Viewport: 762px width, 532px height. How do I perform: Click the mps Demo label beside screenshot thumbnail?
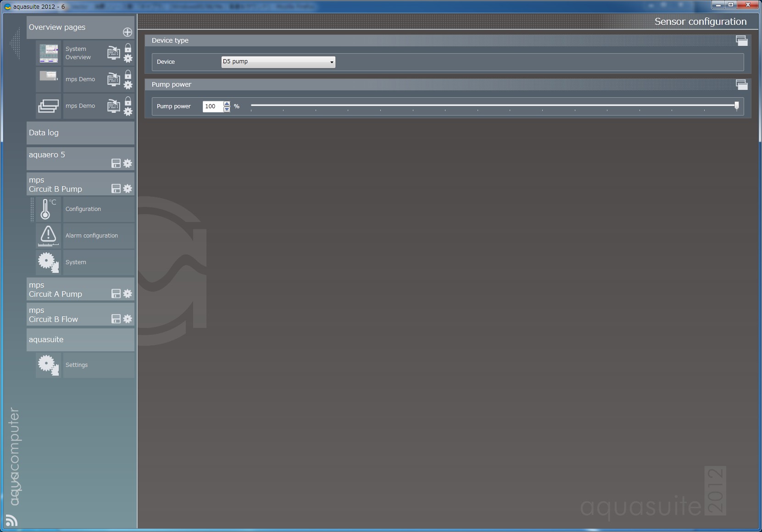(80, 79)
